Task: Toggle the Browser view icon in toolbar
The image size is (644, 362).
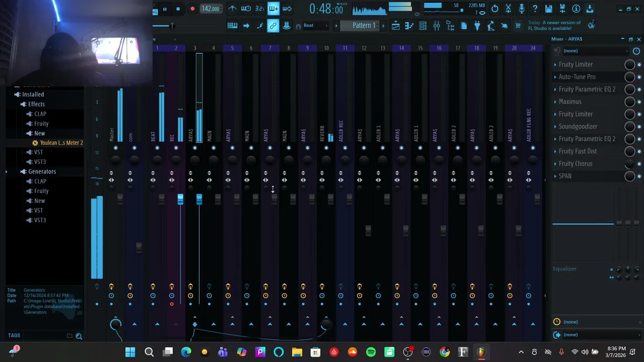Action: 450,26
